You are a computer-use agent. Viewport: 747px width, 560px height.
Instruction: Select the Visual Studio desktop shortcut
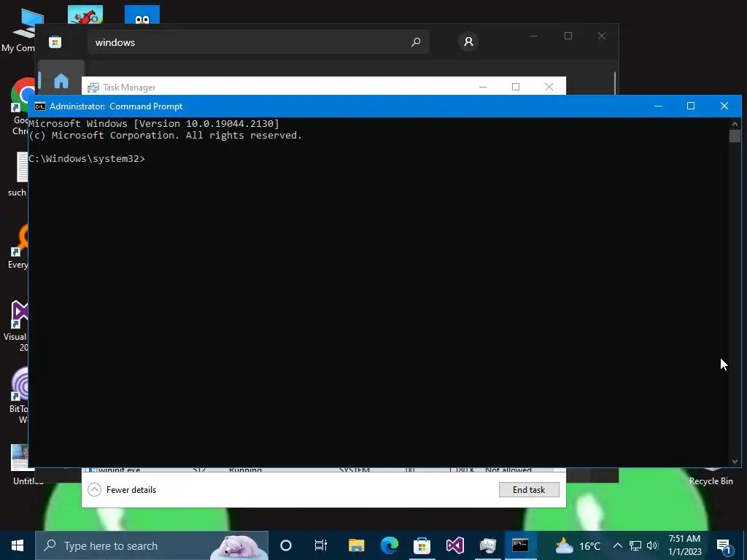[18, 325]
